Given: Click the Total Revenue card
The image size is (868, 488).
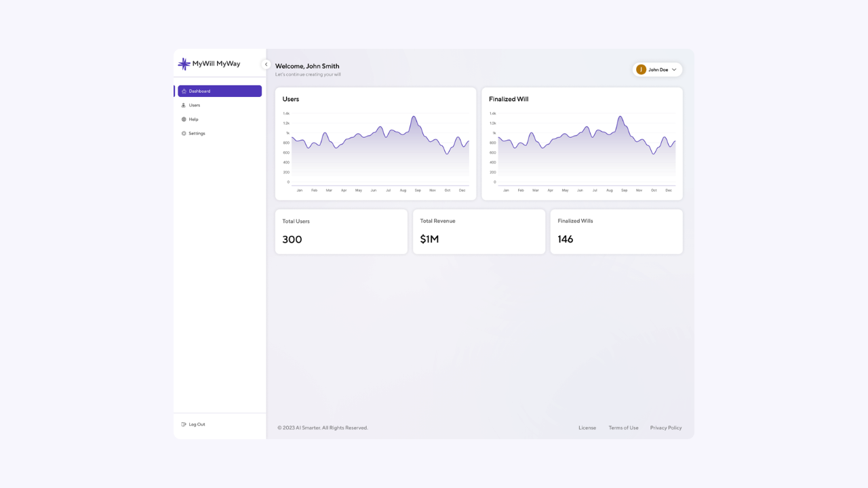Looking at the screenshot, I should click(479, 232).
